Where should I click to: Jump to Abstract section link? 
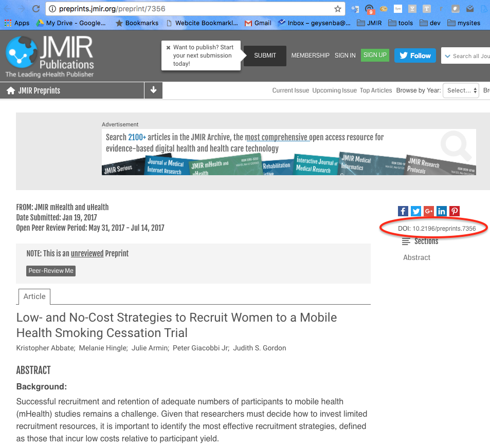click(x=416, y=257)
